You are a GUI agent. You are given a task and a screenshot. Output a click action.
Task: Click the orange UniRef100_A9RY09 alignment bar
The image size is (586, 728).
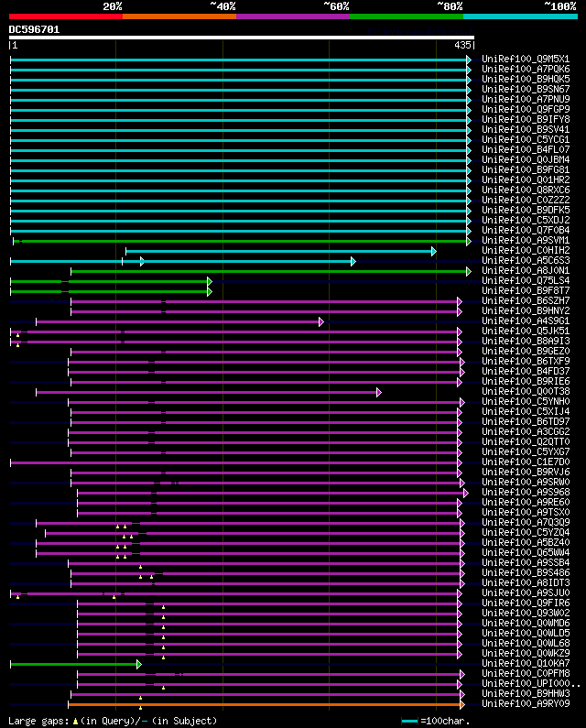coord(266,705)
